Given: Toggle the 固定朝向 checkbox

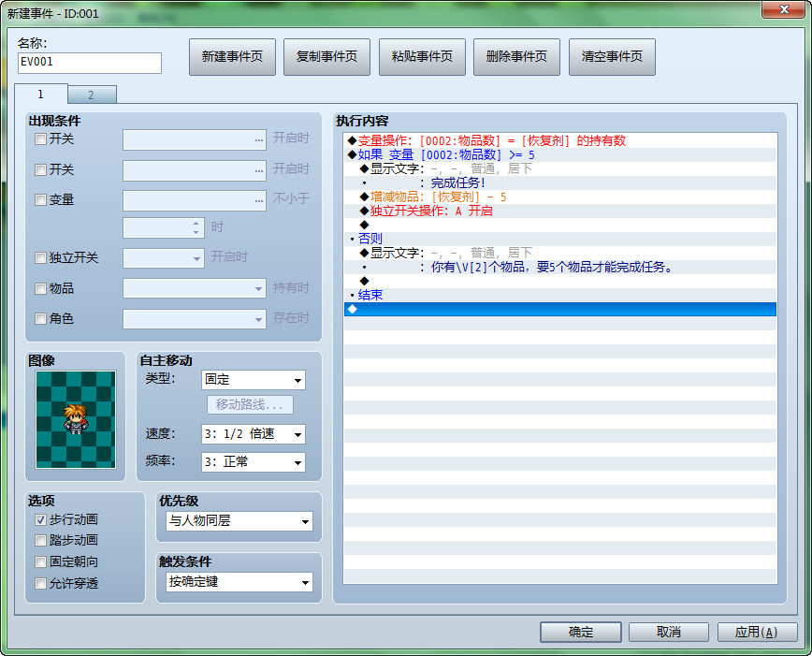Looking at the screenshot, I should [40, 561].
